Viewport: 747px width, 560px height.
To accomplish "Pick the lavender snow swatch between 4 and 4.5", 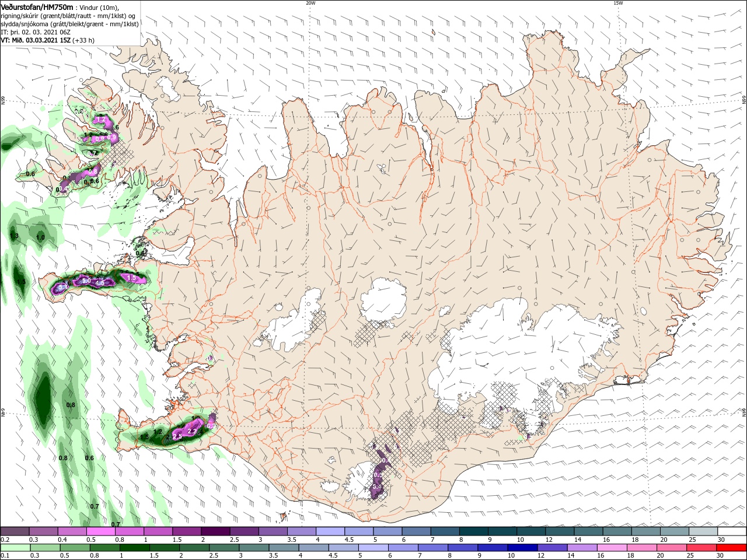I will pos(330,531).
